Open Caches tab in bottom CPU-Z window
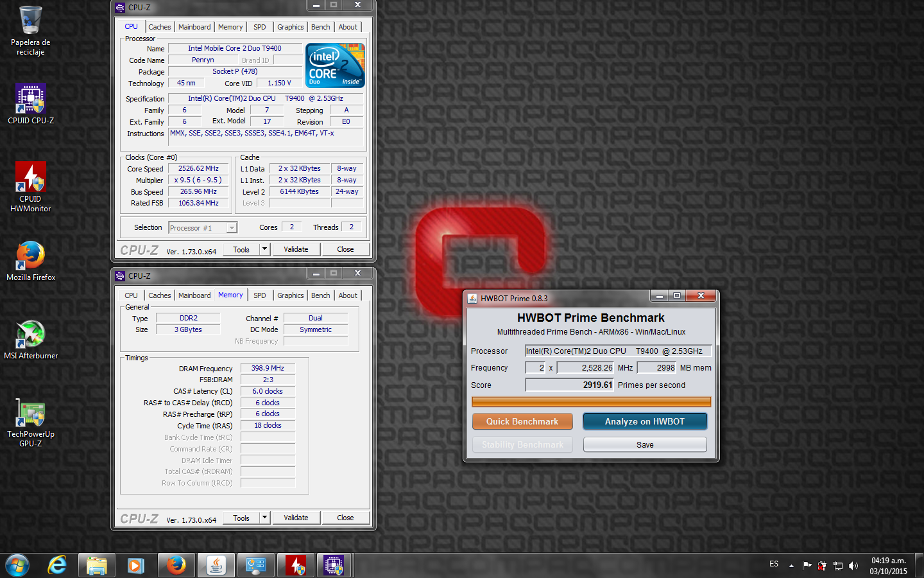Image resolution: width=924 pixels, height=578 pixels. tap(160, 295)
